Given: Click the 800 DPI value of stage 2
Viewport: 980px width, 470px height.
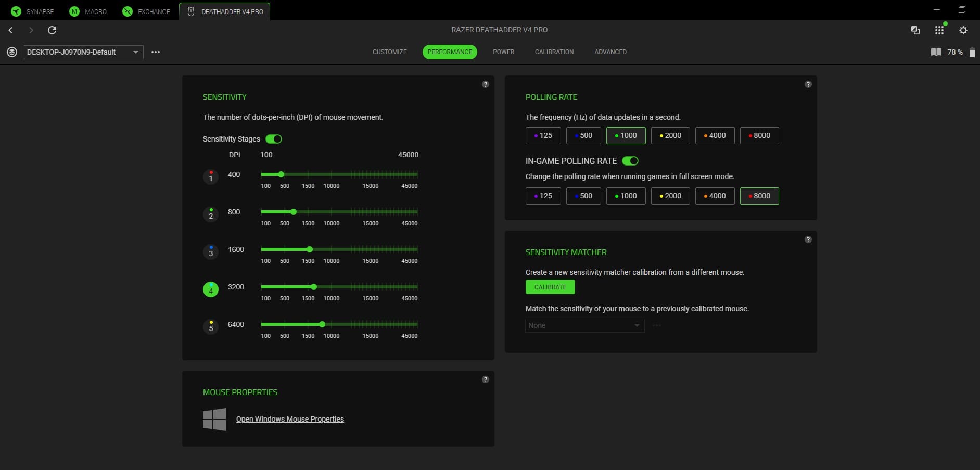Looking at the screenshot, I should [x=234, y=212].
